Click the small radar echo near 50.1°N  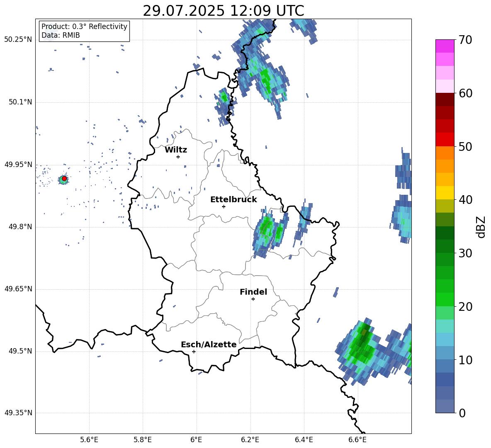[x=224, y=107]
